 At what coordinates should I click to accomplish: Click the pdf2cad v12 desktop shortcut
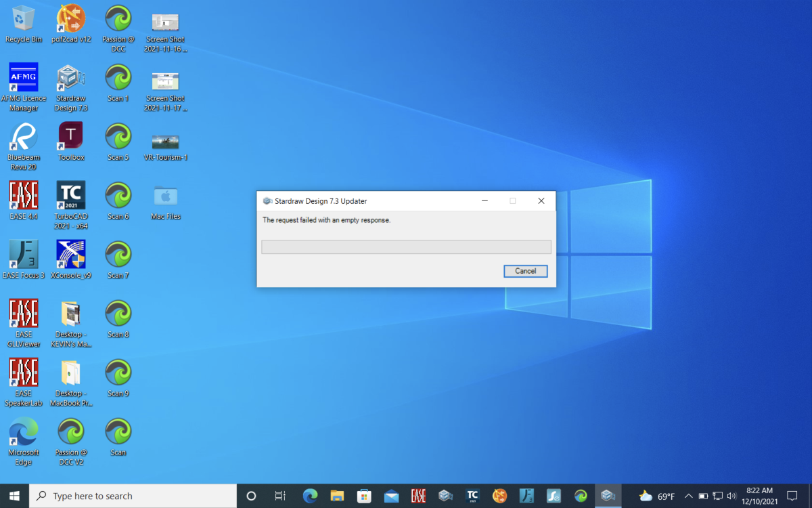tap(71, 20)
